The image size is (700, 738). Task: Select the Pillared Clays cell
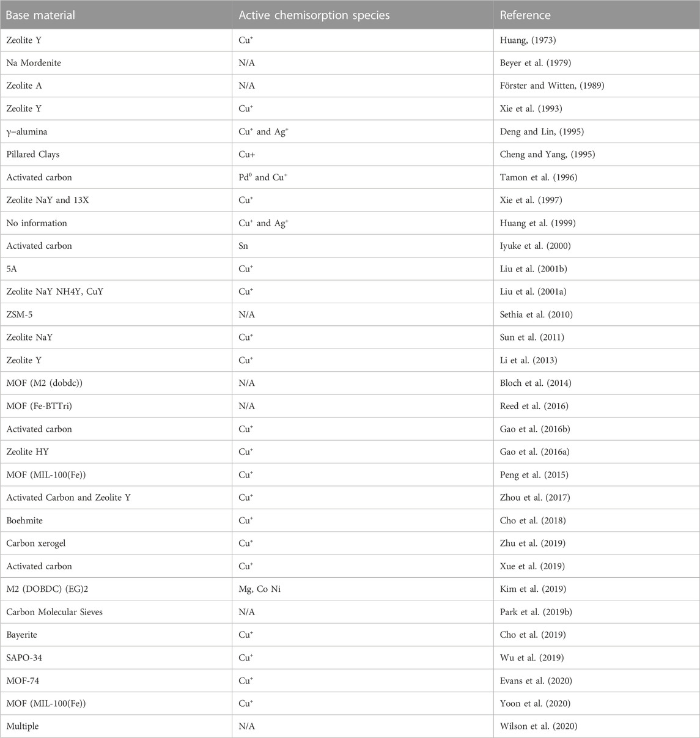coord(33,155)
